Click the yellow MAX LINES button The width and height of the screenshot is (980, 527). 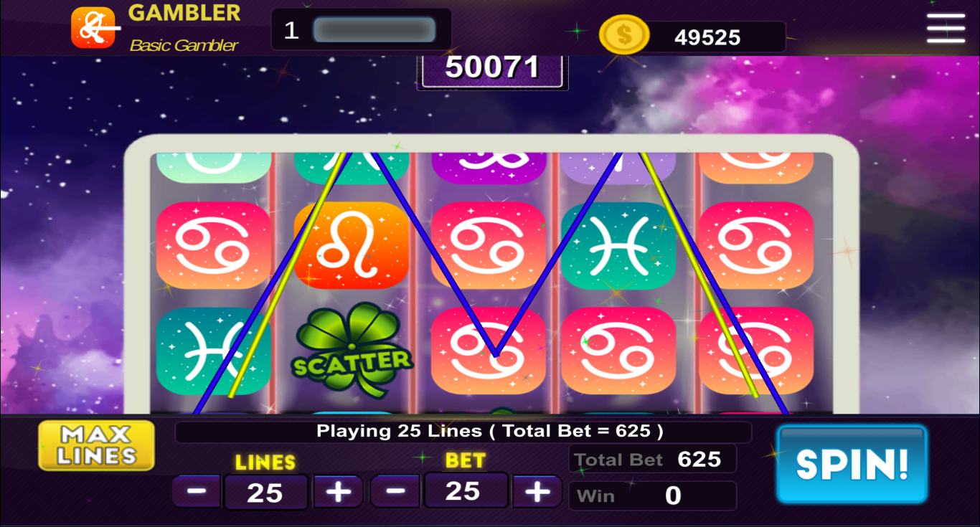click(96, 445)
